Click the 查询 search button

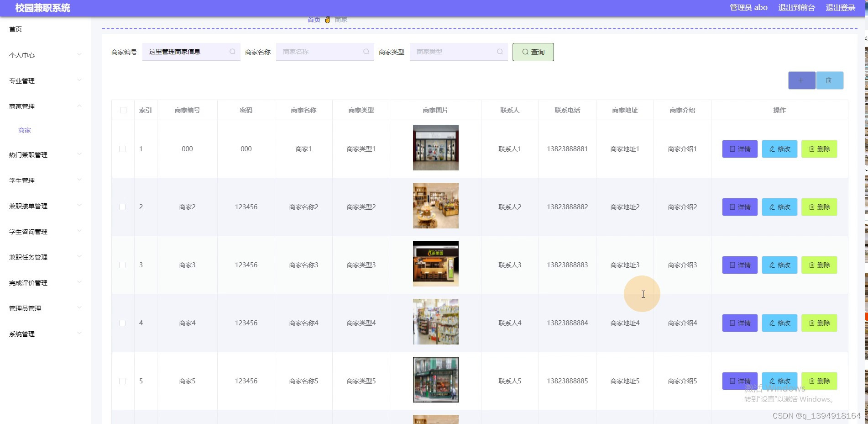[533, 52]
